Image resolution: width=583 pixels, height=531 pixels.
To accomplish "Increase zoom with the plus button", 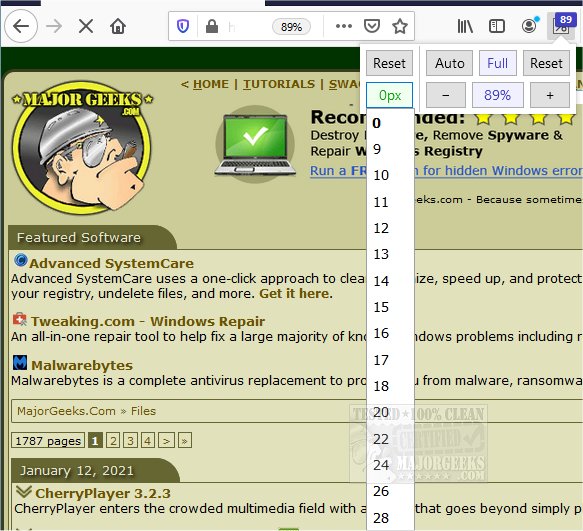I will 550,95.
